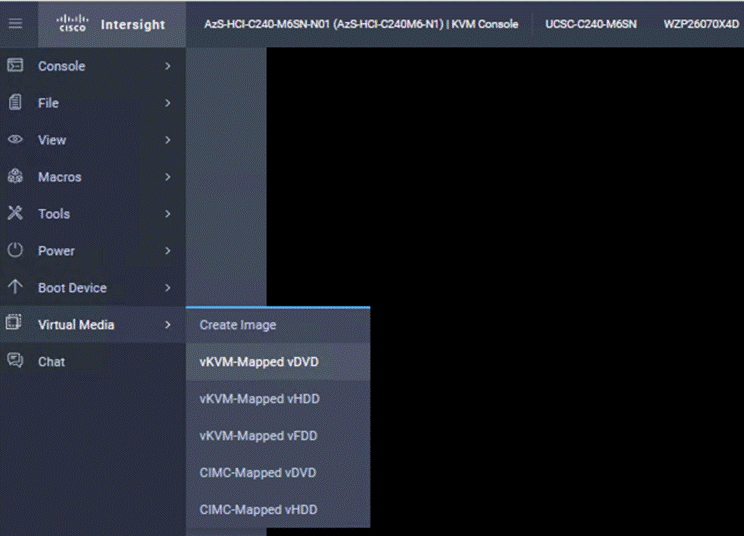Expand the Power submenu chevron

(x=167, y=251)
